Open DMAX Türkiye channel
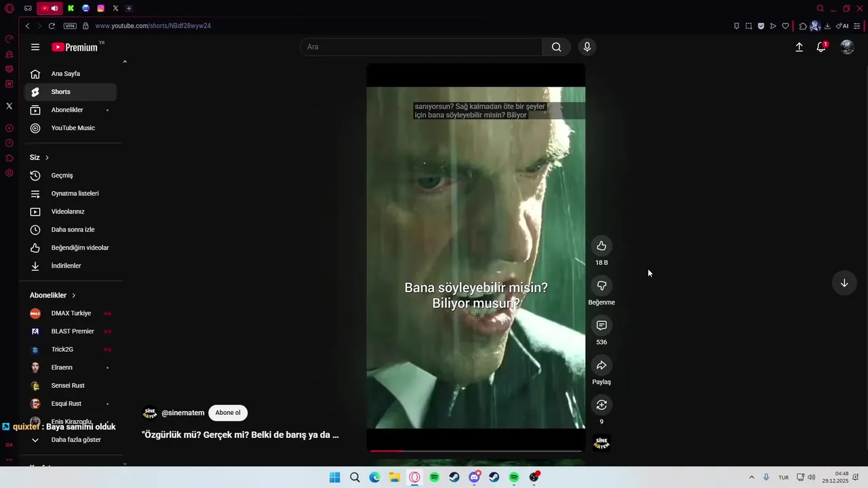 [71, 313]
